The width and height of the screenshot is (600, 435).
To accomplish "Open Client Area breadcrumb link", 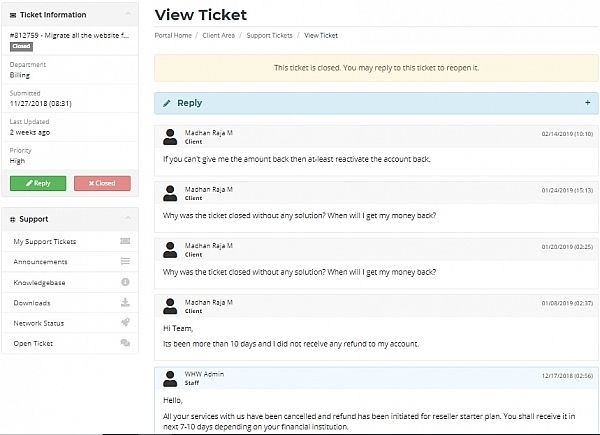I will pyautogui.click(x=221, y=35).
